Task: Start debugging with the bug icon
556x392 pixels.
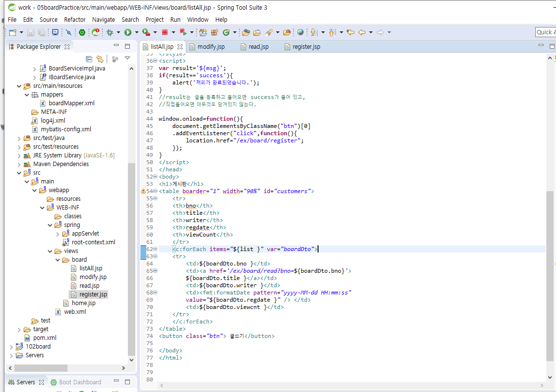Action: [110, 32]
